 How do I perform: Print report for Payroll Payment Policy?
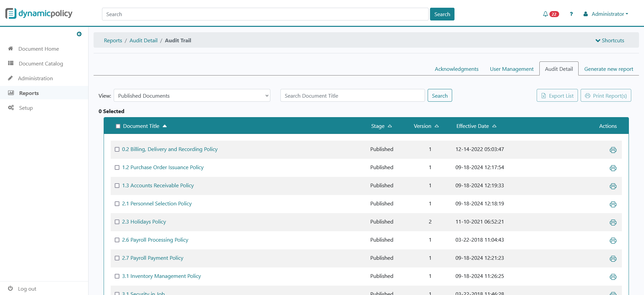pyautogui.click(x=613, y=259)
